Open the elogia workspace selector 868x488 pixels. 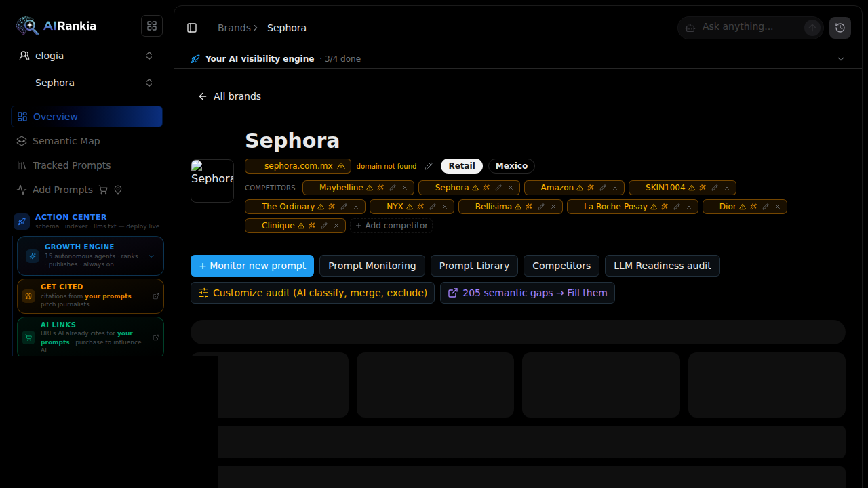tap(87, 56)
